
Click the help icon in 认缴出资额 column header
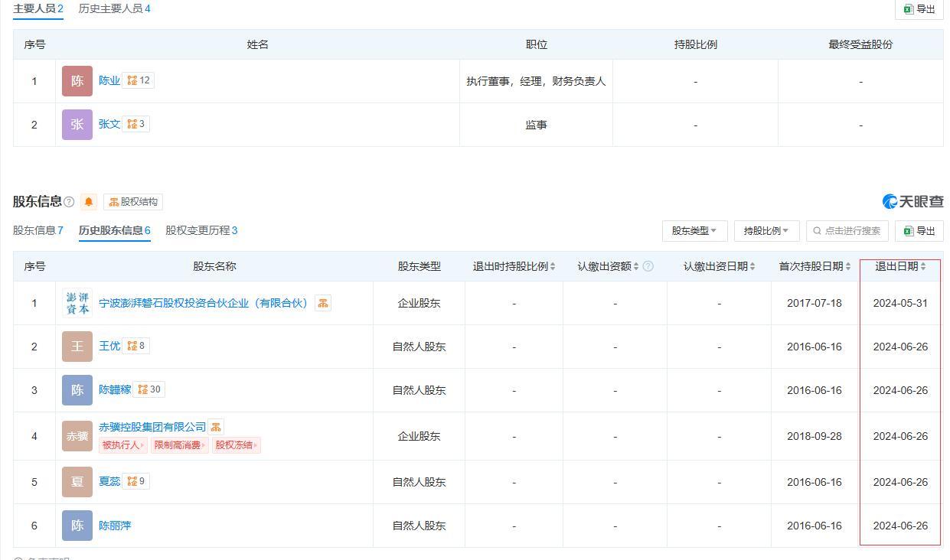pyautogui.click(x=648, y=266)
